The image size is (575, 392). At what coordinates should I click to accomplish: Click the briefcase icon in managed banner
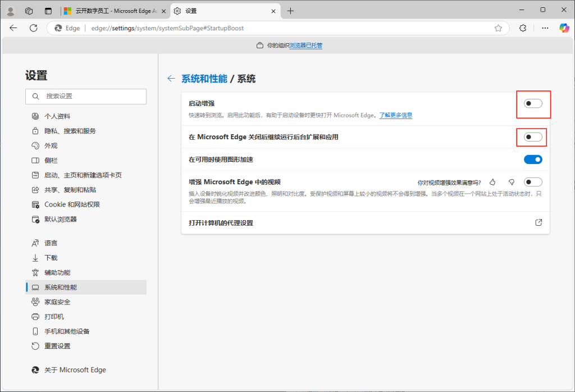click(259, 45)
